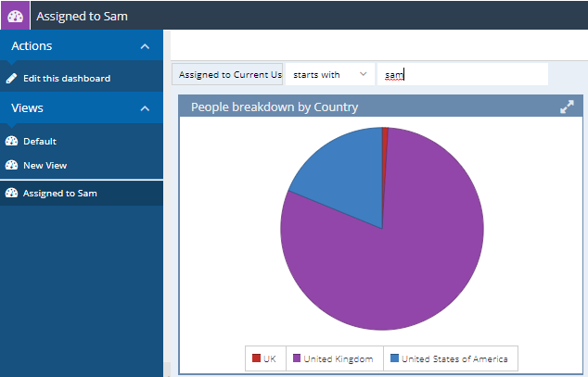Screen dimensions: 588x377
Task: Open the 'starts with' operator dropdown
Action: [329, 74]
